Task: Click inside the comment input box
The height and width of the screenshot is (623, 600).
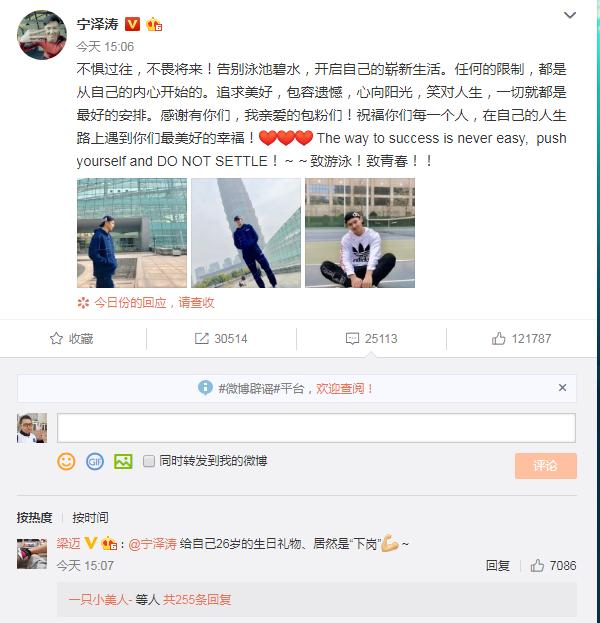Action: pos(316,428)
